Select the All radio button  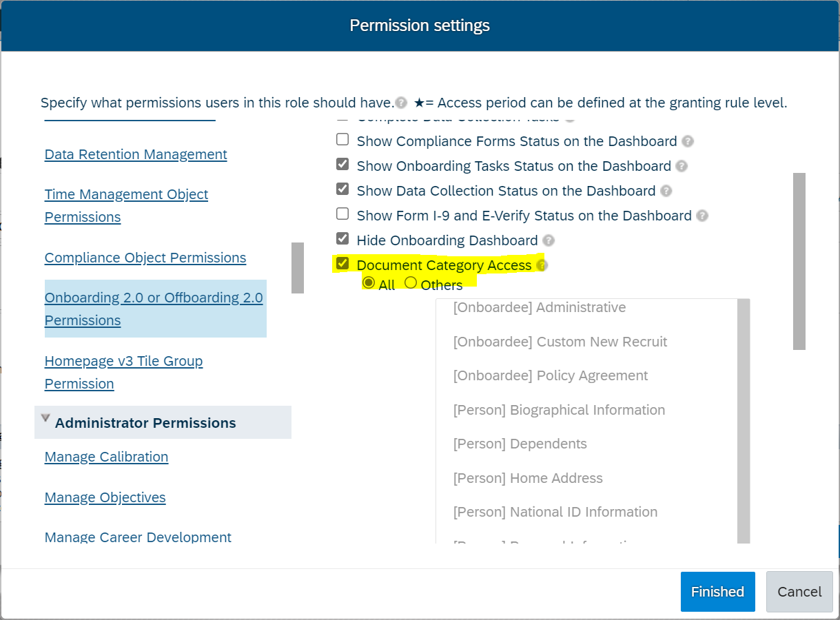[369, 283]
